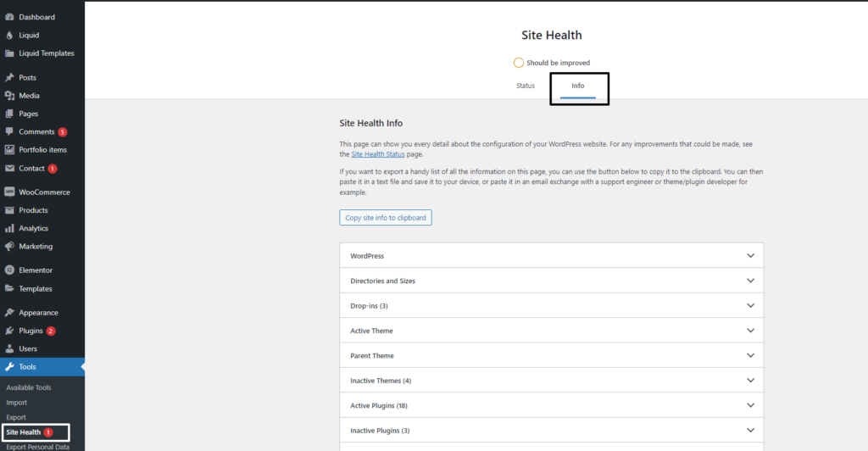
Task: Click the Liquid droplet icon
Action: pos(9,35)
